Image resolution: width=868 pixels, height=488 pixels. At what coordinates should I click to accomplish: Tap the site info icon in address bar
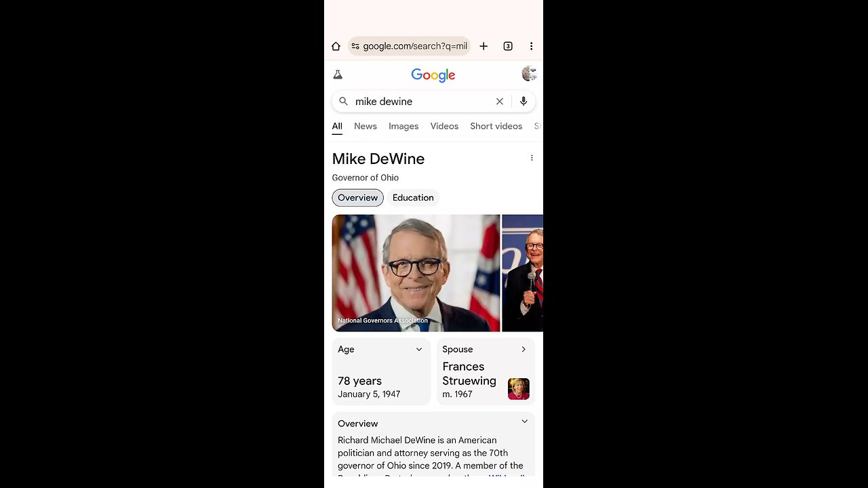click(355, 46)
